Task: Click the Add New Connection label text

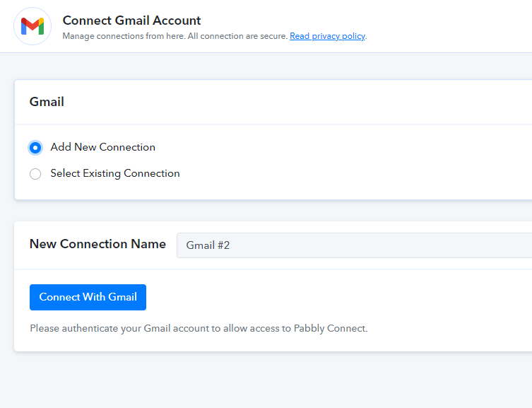Action: coord(103,147)
